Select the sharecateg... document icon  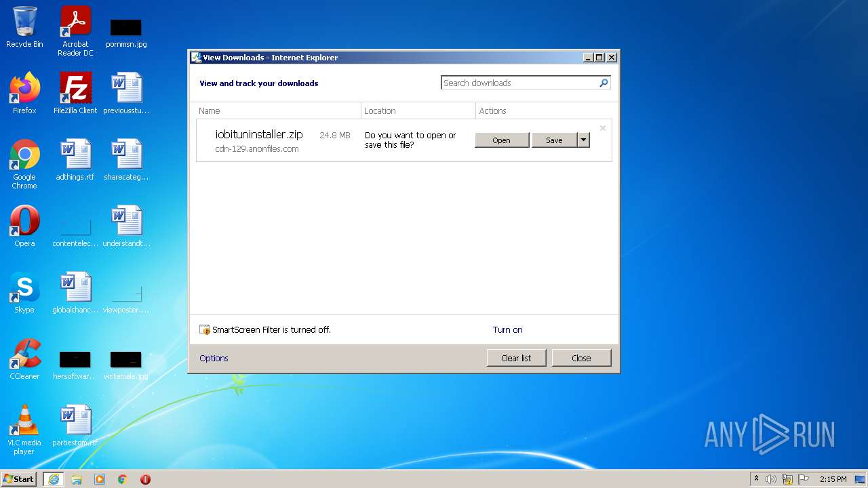tap(126, 160)
